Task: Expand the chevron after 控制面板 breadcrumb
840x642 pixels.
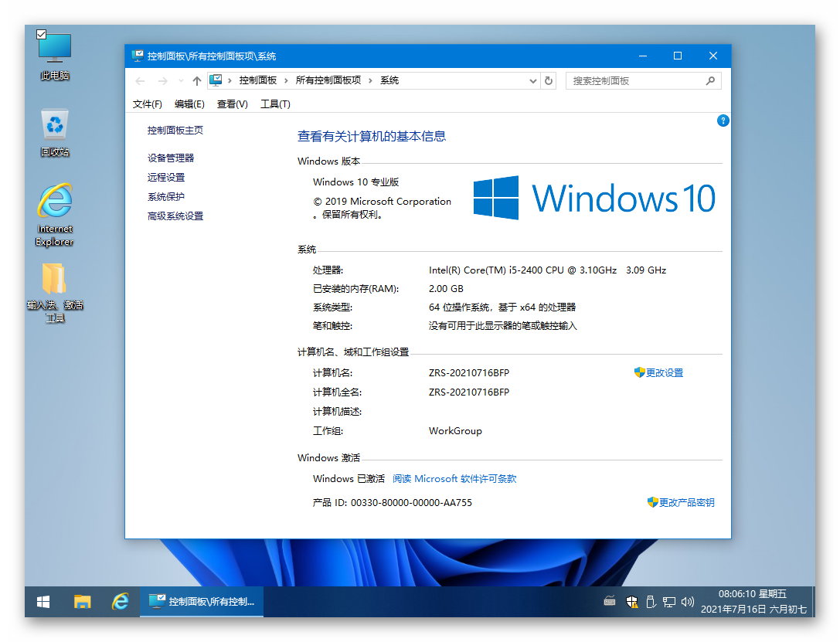Action: click(x=286, y=80)
